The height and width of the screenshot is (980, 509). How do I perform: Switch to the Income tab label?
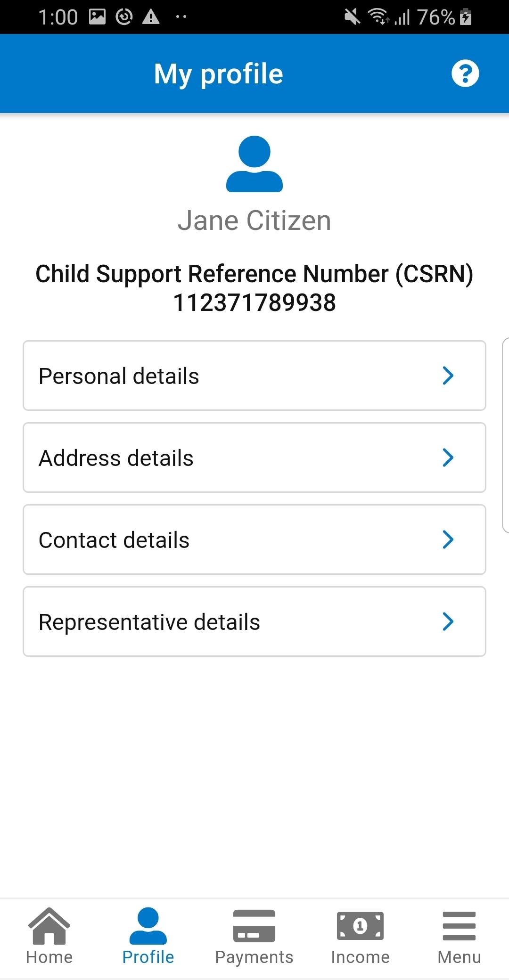pyautogui.click(x=360, y=957)
